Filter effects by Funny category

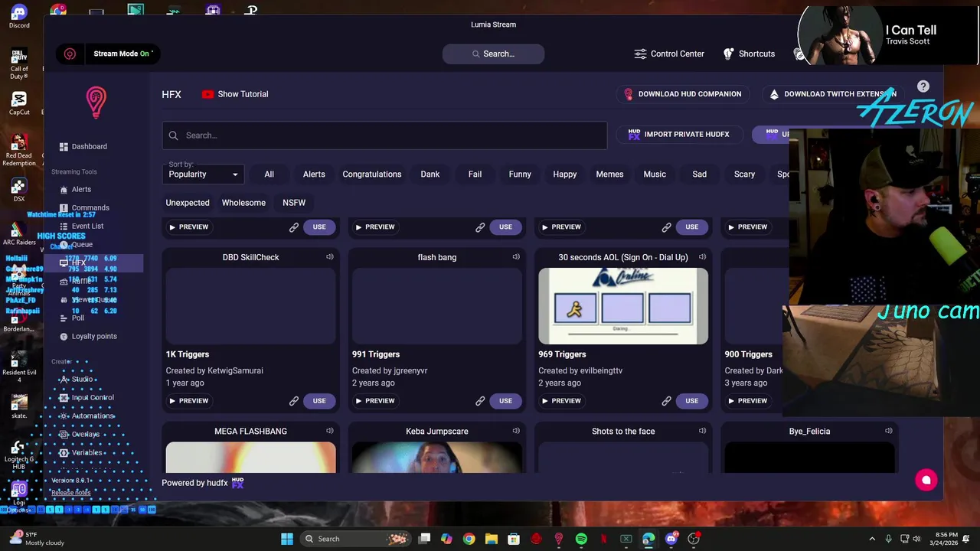click(520, 174)
